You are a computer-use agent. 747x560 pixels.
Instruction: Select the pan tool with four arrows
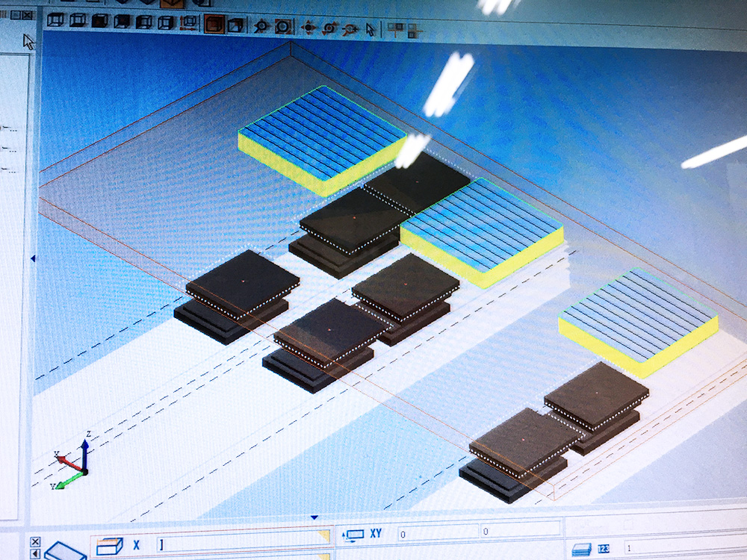309,28
